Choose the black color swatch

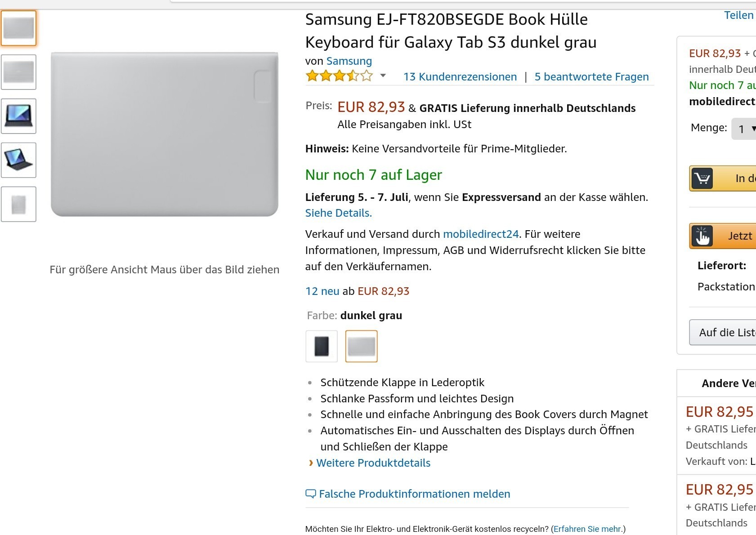tap(321, 346)
